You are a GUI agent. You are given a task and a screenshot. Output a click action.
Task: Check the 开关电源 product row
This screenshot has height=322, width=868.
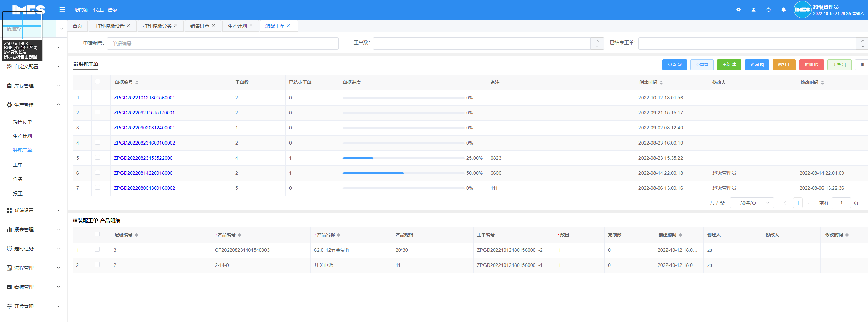click(x=97, y=264)
